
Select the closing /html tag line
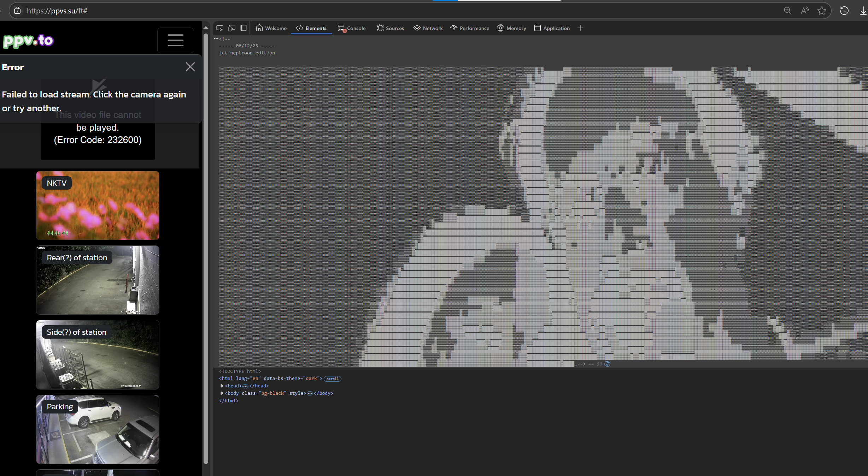[229, 400]
